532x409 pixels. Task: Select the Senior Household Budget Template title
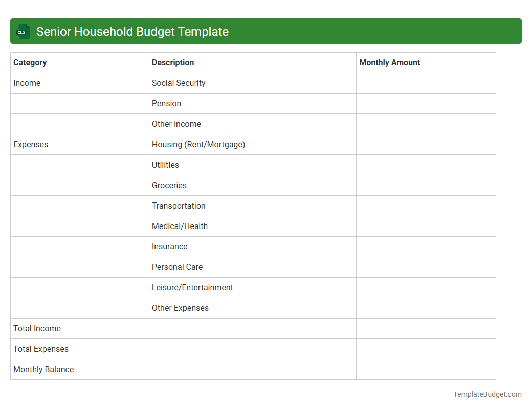point(132,31)
